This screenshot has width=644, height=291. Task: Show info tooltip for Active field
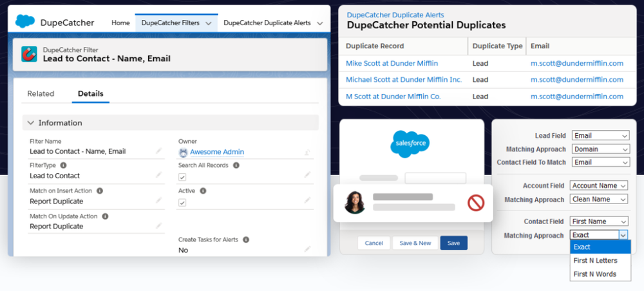point(203,191)
